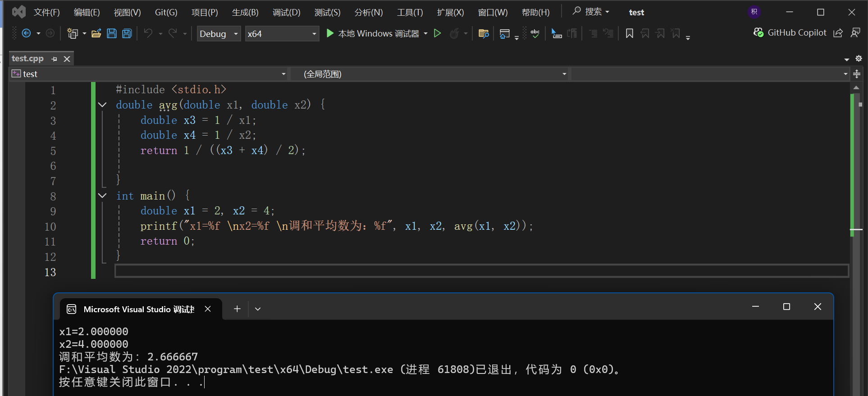Click the New Project icon

tap(72, 33)
